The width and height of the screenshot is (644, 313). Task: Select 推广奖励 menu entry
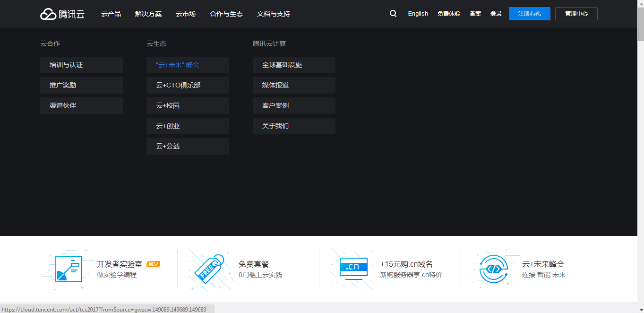point(81,85)
